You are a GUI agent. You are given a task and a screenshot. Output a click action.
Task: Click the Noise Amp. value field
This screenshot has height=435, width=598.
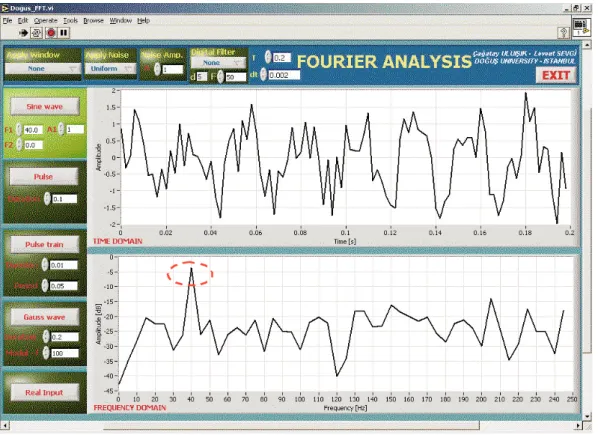pyautogui.click(x=173, y=69)
